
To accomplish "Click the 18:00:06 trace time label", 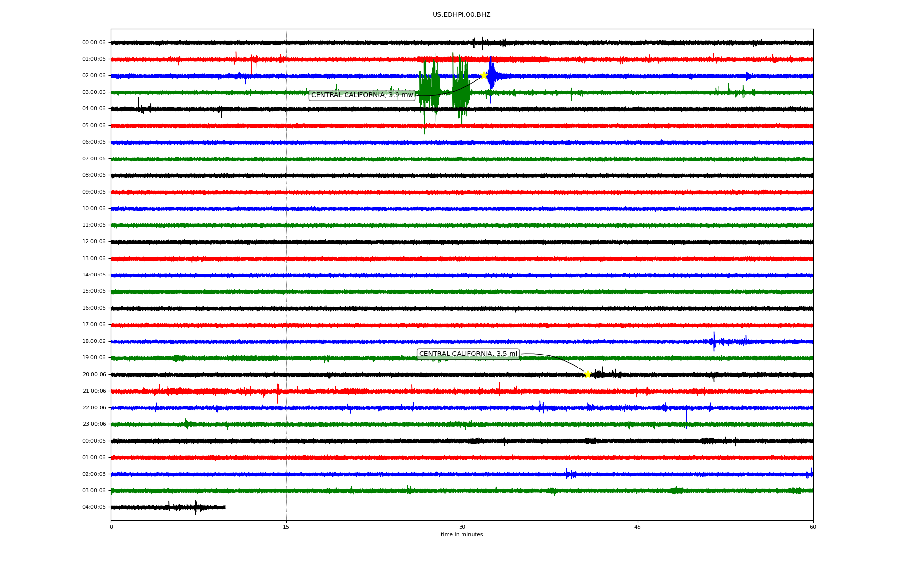I will (94, 342).
